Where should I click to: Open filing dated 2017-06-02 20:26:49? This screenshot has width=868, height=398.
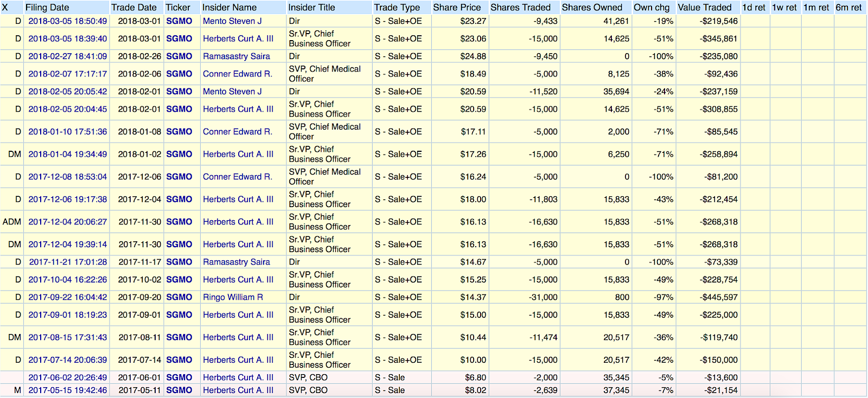pyautogui.click(x=68, y=377)
